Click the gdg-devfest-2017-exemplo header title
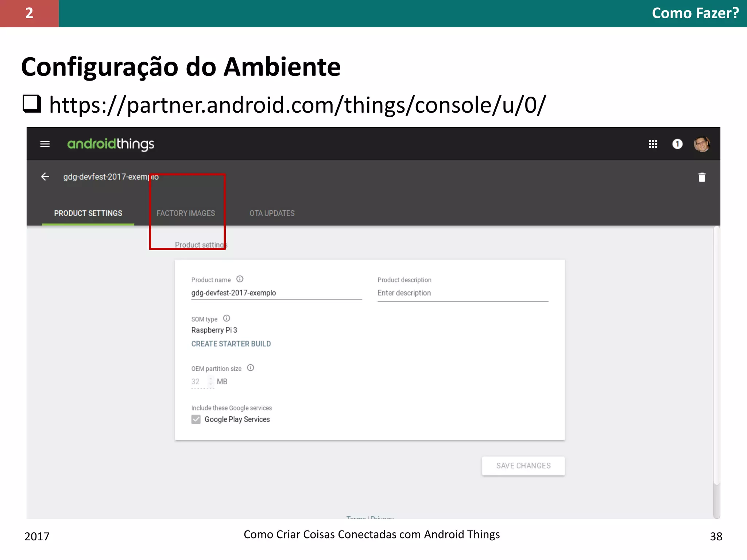 pyautogui.click(x=111, y=177)
